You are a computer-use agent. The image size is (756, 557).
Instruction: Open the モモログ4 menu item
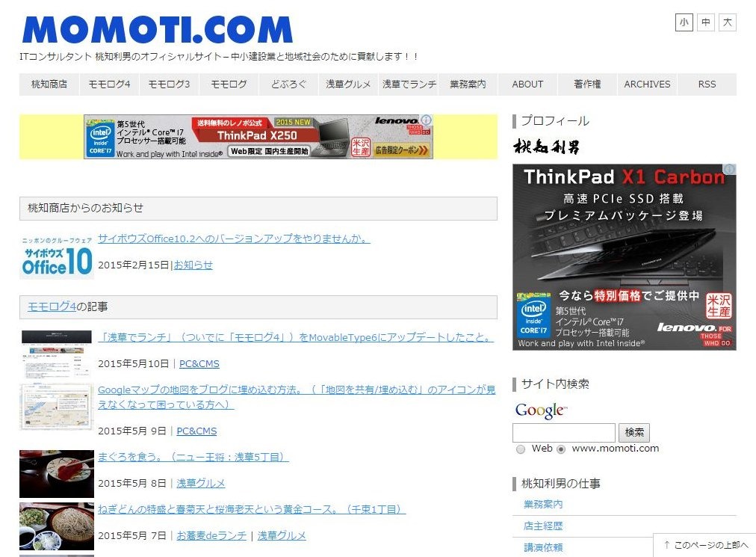[109, 84]
